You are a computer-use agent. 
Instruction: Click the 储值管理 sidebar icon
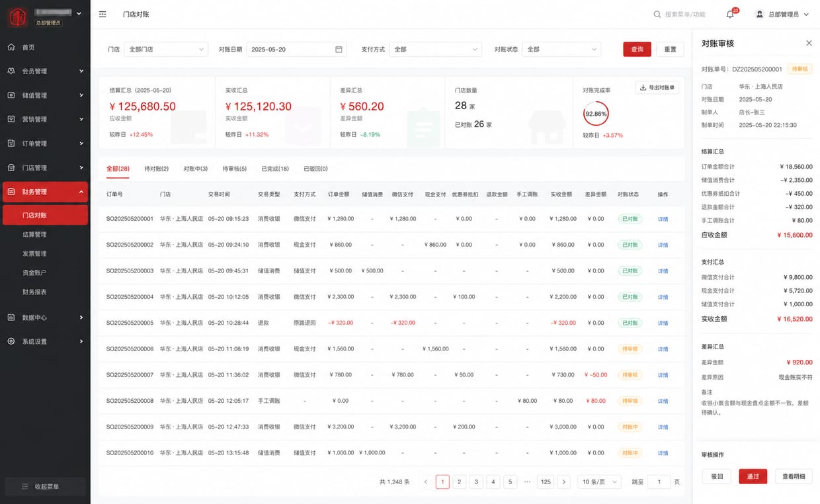click(11, 95)
